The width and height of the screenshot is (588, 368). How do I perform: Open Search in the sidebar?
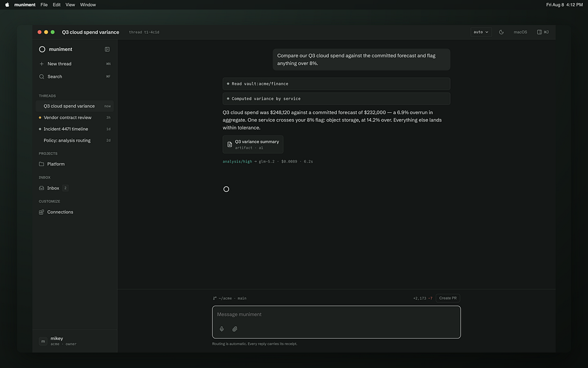pyautogui.click(x=75, y=77)
